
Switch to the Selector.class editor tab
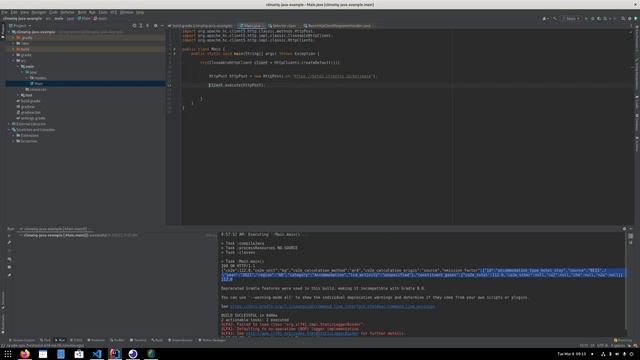(x=282, y=26)
